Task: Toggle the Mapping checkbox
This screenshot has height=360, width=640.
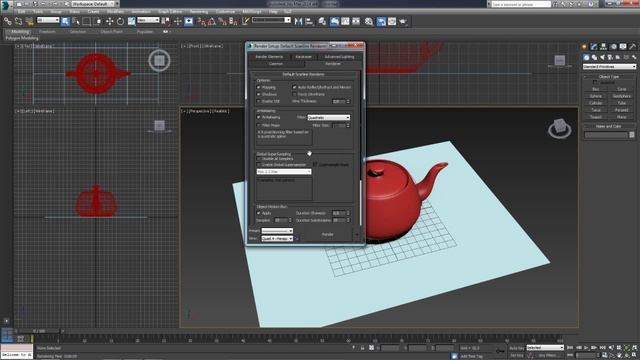Action: pos(258,87)
